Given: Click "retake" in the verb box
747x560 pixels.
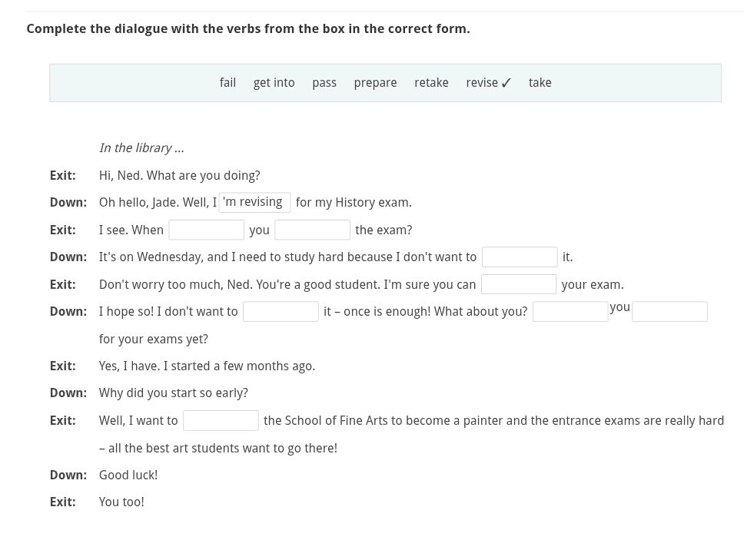Looking at the screenshot, I should click(430, 82).
